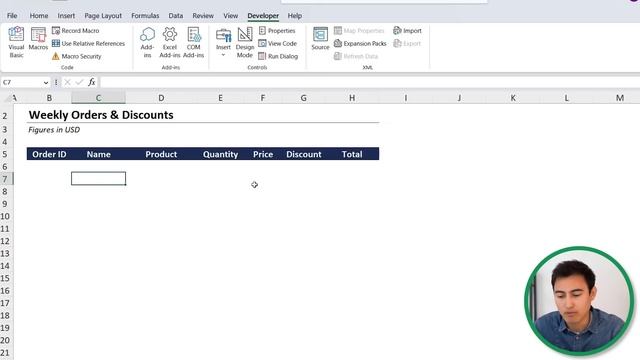Click the XML Export button
This screenshot has height=360, width=640.
pos(407,43)
